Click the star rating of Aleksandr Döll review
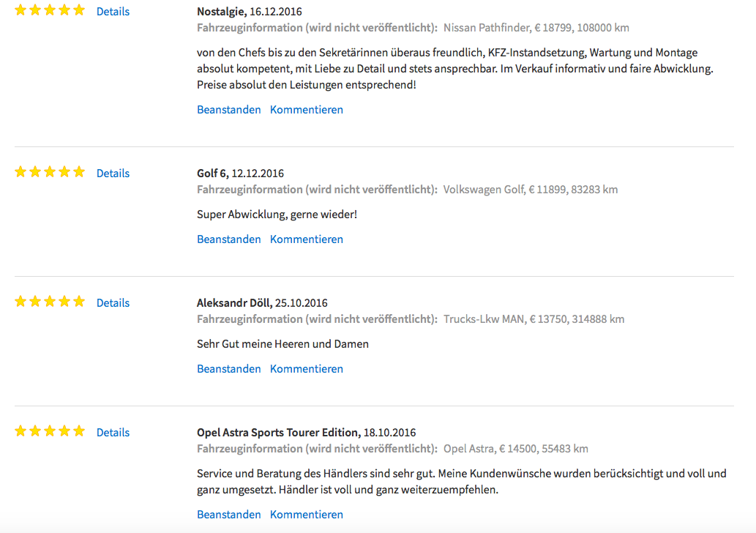 click(50, 302)
